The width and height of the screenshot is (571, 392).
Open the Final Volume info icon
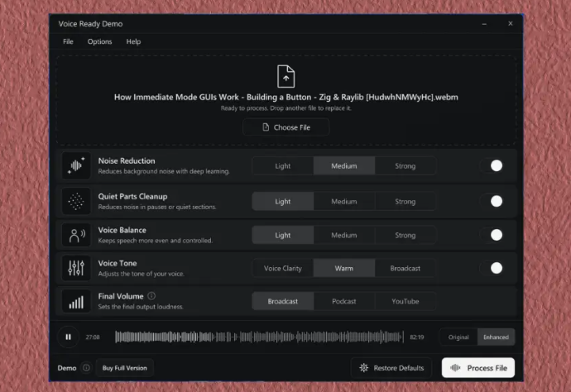(x=151, y=296)
